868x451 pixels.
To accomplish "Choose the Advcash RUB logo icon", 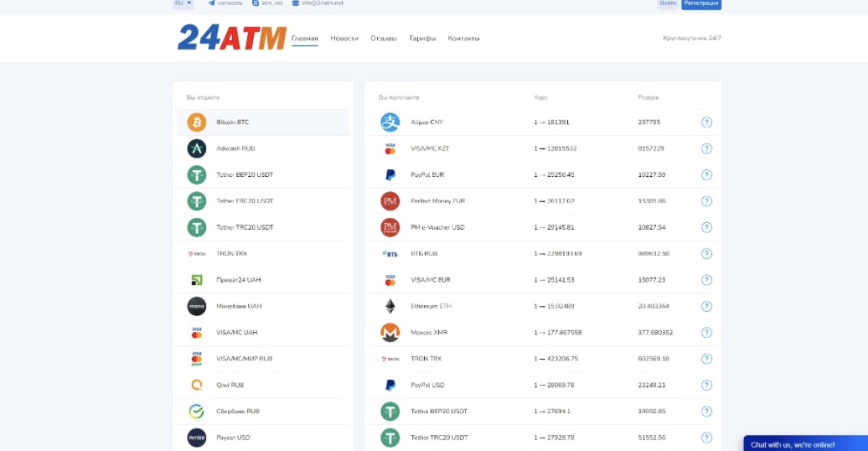I will pyautogui.click(x=197, y=148).
